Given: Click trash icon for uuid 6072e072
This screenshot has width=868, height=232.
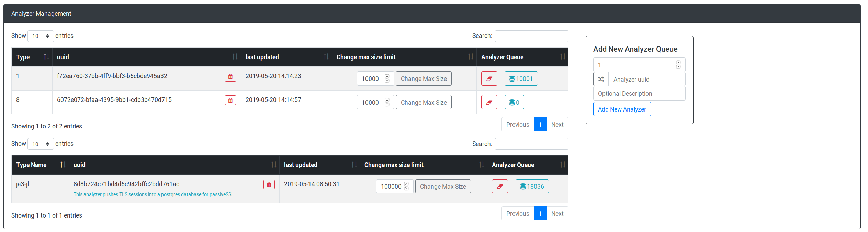Looking at the screenshot, I should [x=230, y=101].
